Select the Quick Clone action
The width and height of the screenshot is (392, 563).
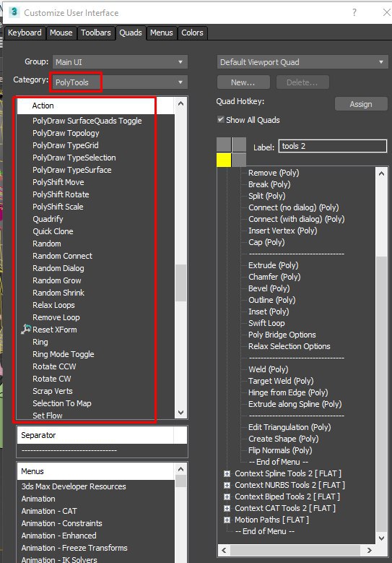point(53,231)
